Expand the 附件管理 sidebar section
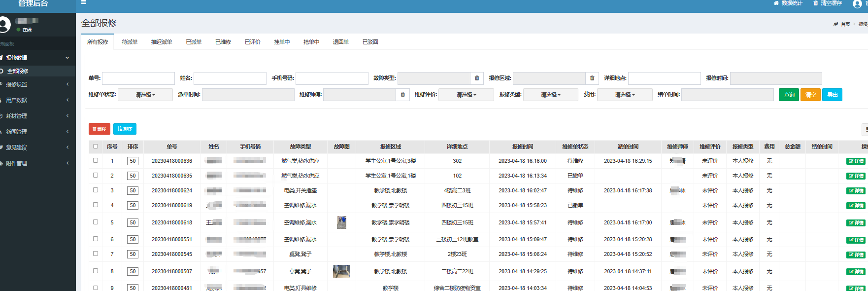Screen dimensions: 868x291 click(x=38, y=163)
